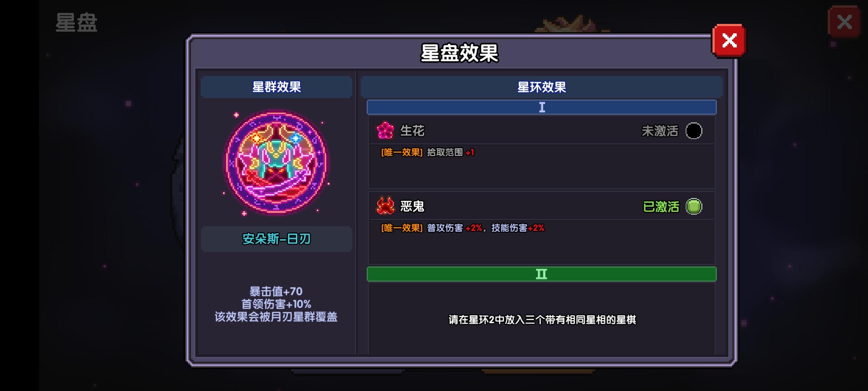Viewport: 868px width, 391px height.
Task: Select the 星环效果 tab header
Action: pyautogui.click(x=541, y=87)
